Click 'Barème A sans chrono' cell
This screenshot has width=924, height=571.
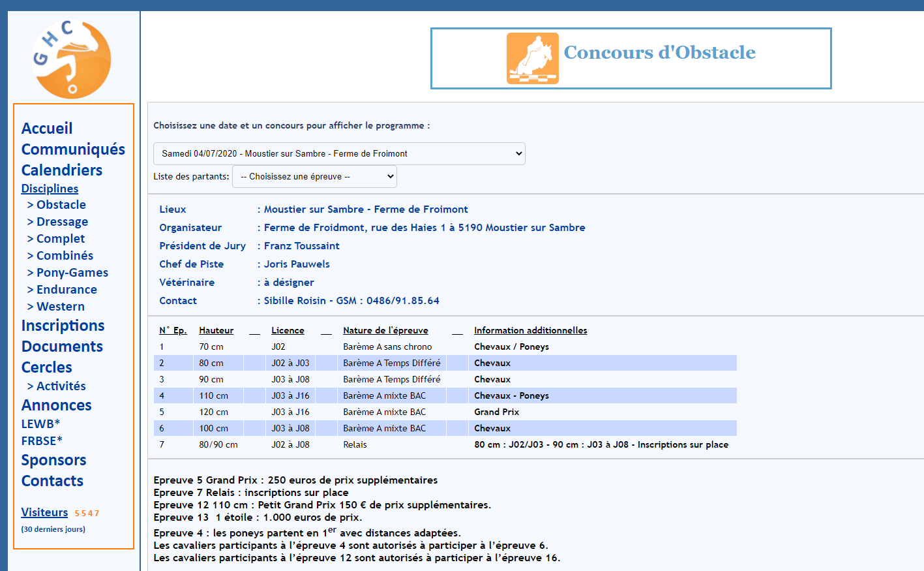(387, 347)
